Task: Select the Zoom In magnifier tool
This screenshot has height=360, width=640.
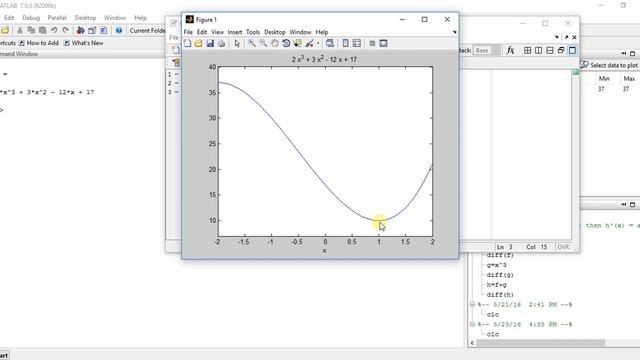Action: pyautogui.click(x=252, y=43)
